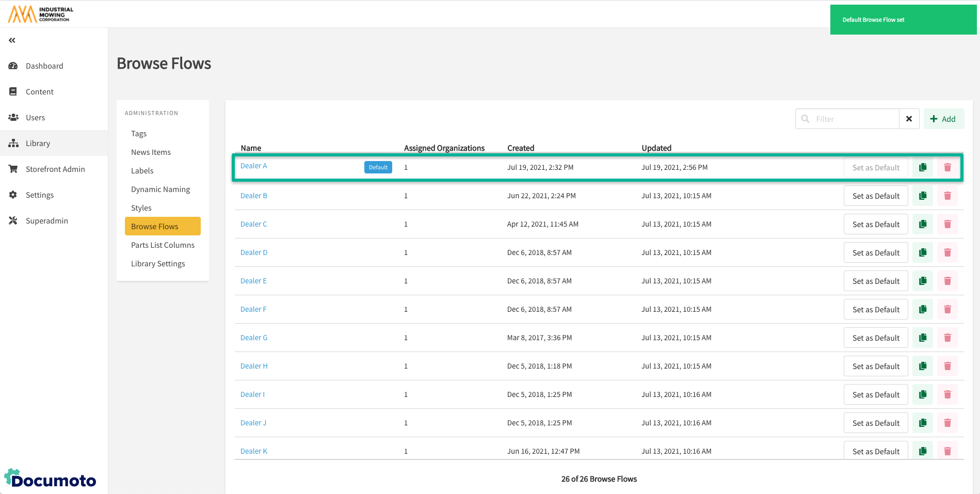Click the trash icon for Dealer G
Viewport: 980px width, 494px height.
[x=947, y=338]
